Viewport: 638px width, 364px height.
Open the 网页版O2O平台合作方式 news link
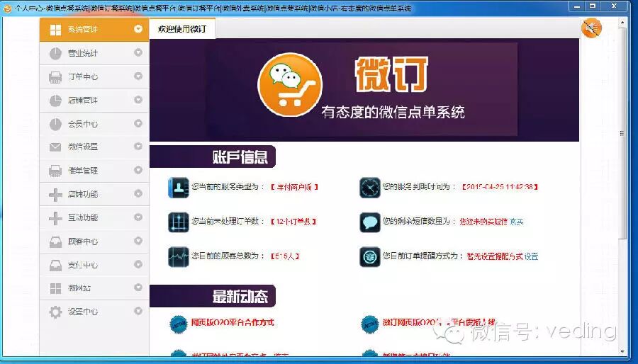pyautogui.click(x=233, y=322)
